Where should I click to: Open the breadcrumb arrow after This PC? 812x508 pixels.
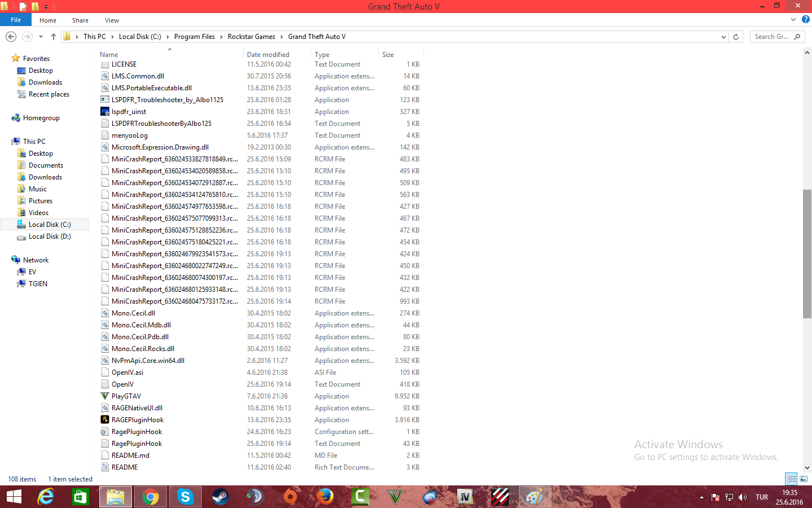click(x=112, y=37)
